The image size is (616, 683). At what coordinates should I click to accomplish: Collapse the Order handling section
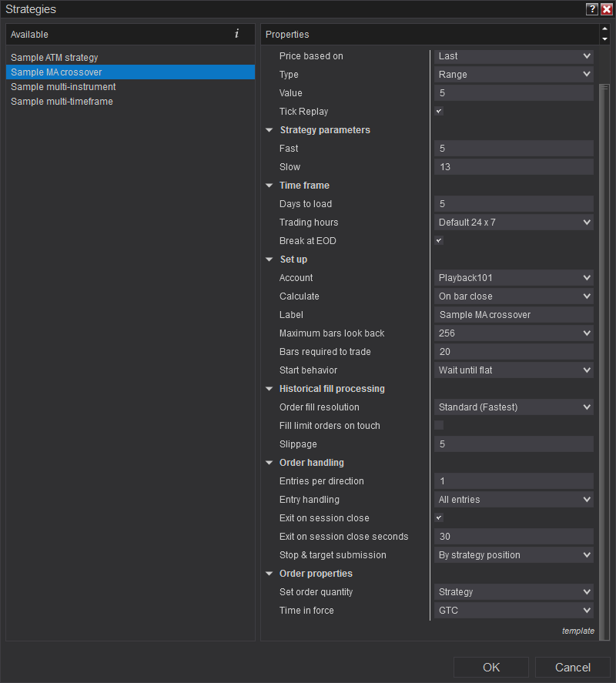click(269, 463)
